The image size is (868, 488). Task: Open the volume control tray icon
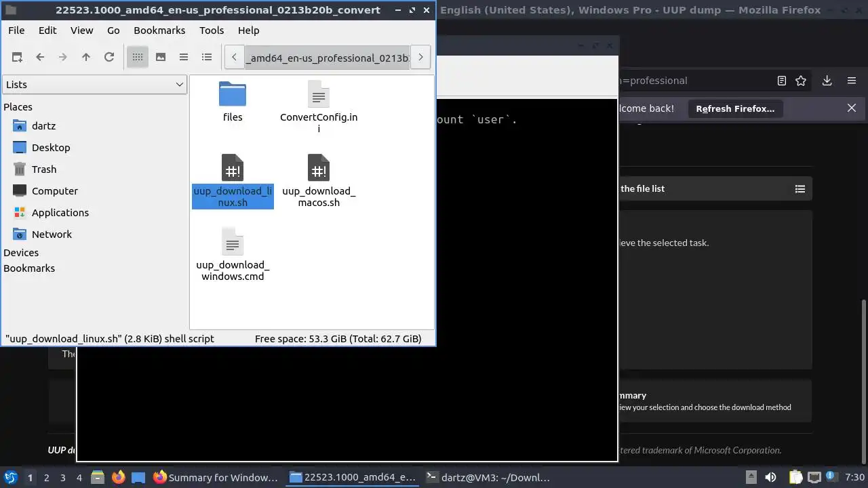(x=770, y=477)
